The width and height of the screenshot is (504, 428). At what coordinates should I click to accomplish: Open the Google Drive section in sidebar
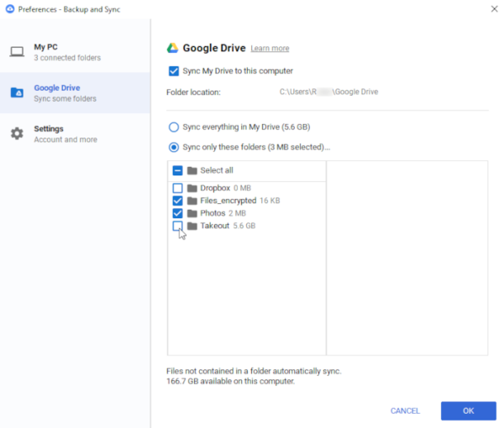pyautogui.click(x=76, y=93)
